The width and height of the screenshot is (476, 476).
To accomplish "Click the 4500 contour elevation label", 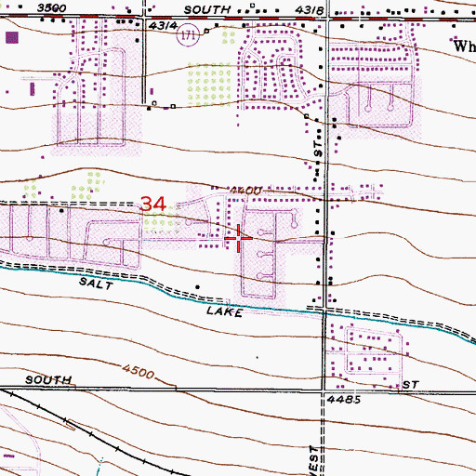I will point(139,371).
